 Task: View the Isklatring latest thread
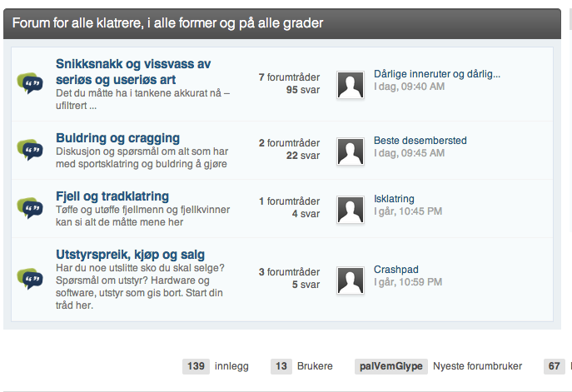(394, 199)
